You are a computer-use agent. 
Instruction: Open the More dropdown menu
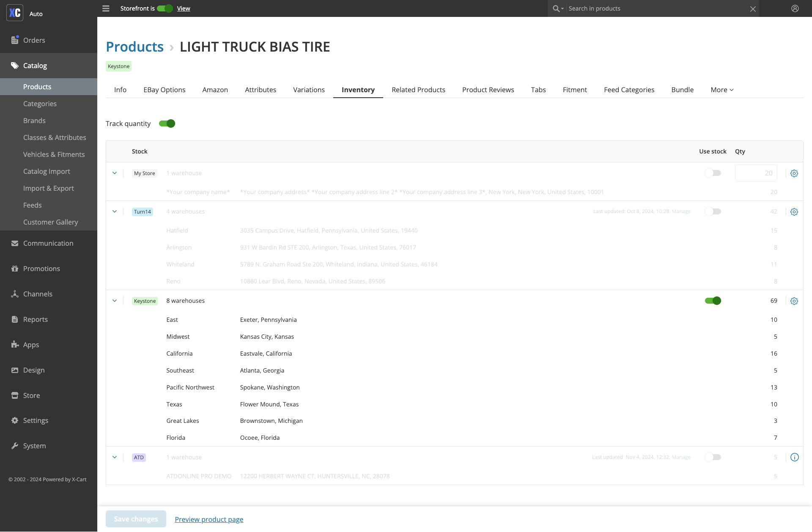pos(722,90)
